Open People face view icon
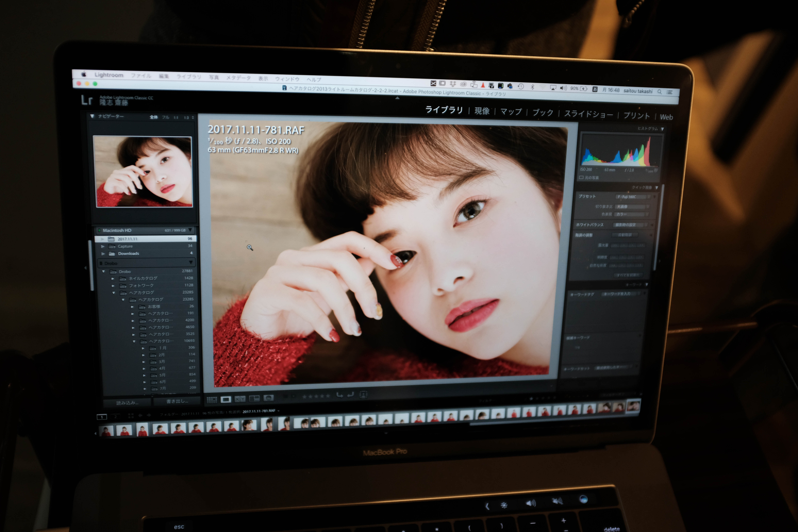 [268, 398]
